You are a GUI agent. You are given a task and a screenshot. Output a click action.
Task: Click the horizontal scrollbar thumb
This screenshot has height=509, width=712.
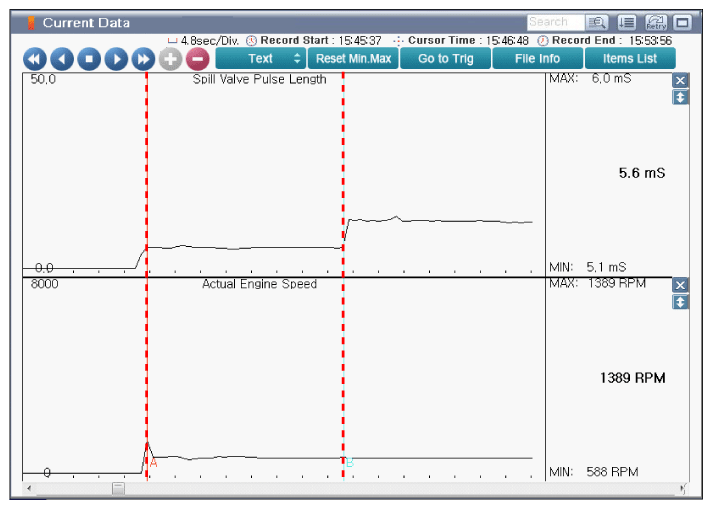tap(118, 488)
